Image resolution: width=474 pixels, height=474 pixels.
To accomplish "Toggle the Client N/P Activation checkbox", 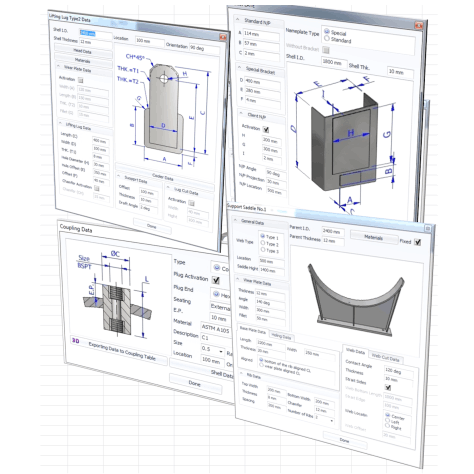I will coord(266,129).
